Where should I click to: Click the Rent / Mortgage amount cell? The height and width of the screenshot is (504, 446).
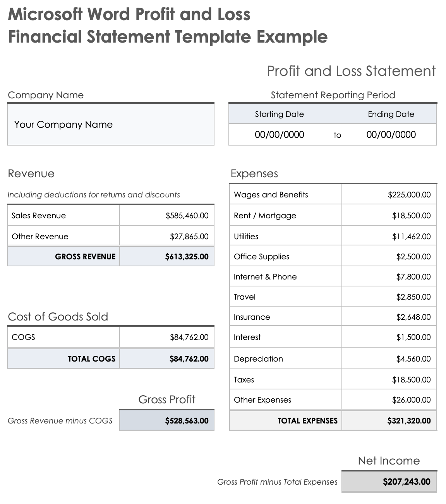pyautogui.click(x=411, y=216)
